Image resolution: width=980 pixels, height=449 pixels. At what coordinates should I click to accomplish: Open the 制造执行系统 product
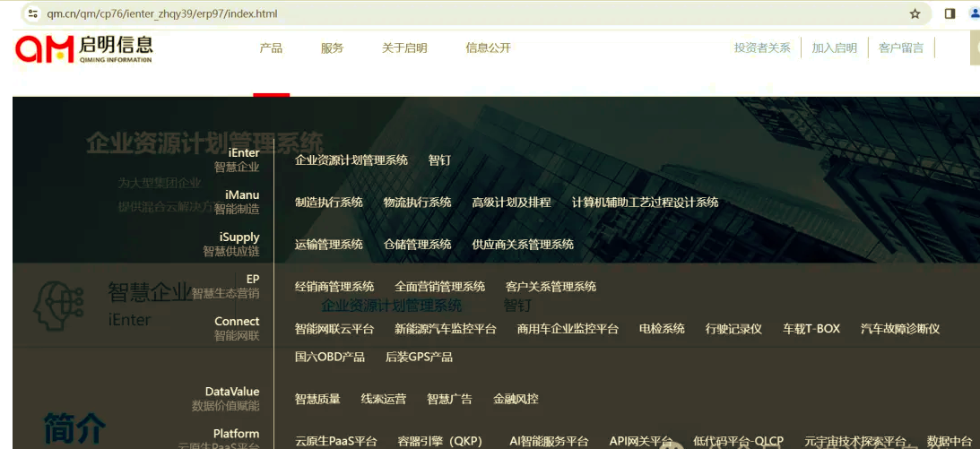tap(329, 203)
